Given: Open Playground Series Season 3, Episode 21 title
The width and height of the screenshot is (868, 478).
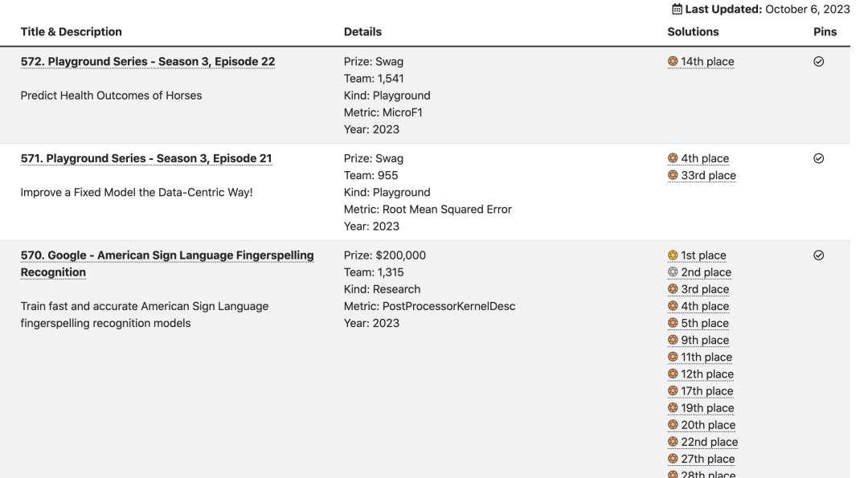Looking at the screenshot, I should 145,158.
